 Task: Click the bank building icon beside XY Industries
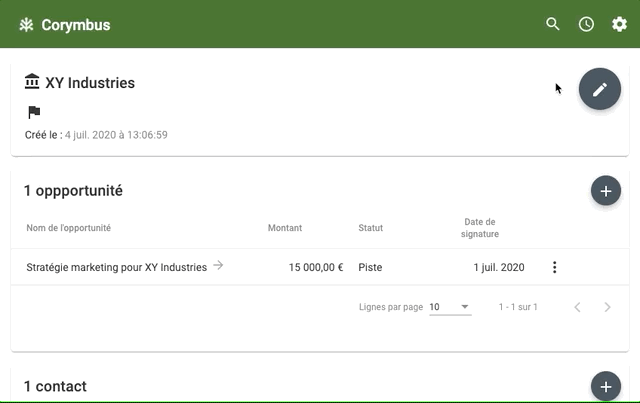click(32, 81)
